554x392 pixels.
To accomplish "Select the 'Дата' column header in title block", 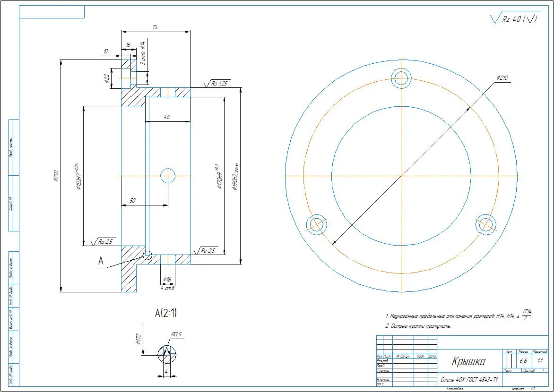I will (433, 357).
